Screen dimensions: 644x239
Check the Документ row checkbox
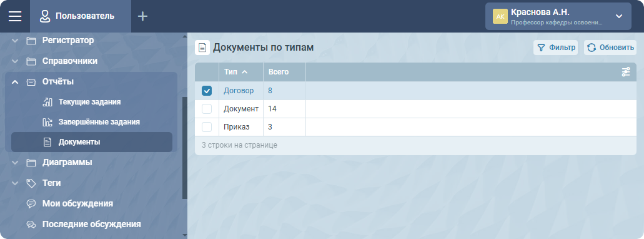(207, 109)
